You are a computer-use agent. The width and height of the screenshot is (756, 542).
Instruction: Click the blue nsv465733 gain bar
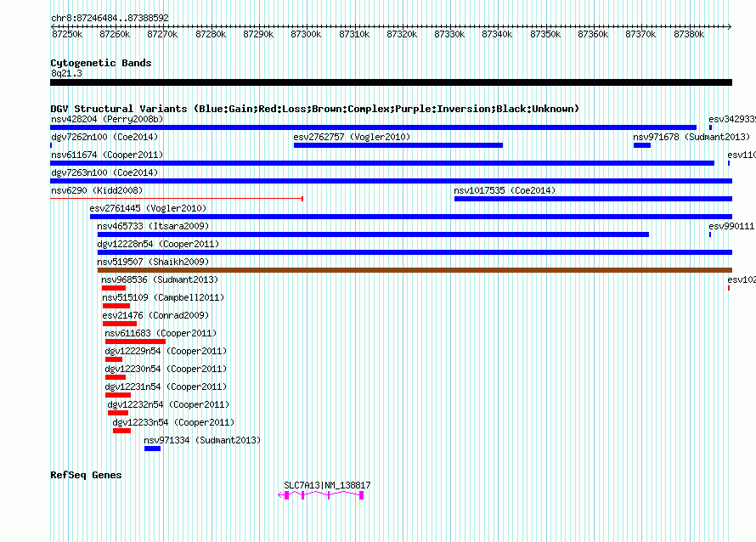373,234
